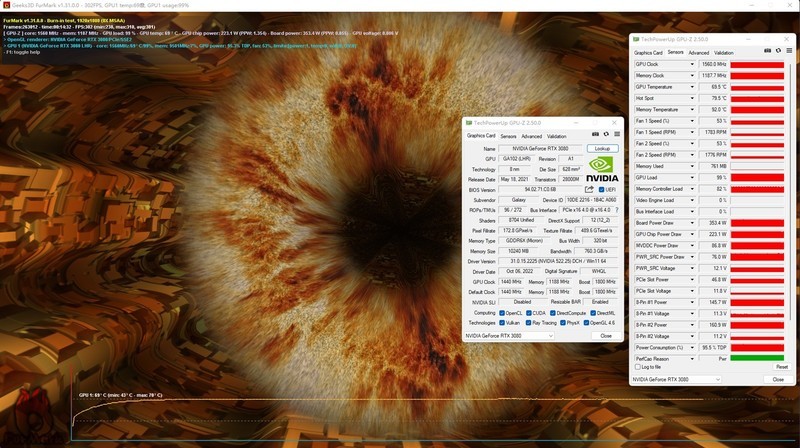Open GPU selector dropdown in Sensors window
This screenshot has width=800, height=448.
pos(677,379)
